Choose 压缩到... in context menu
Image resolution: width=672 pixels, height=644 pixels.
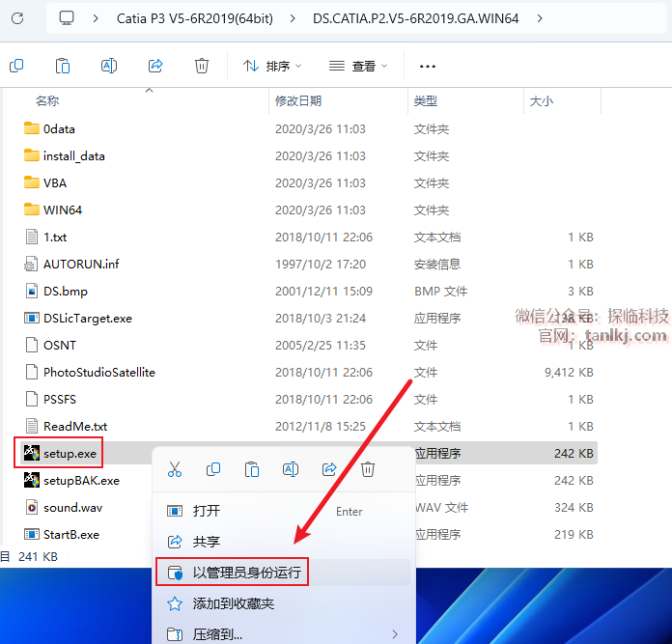(x=283, y=634)
